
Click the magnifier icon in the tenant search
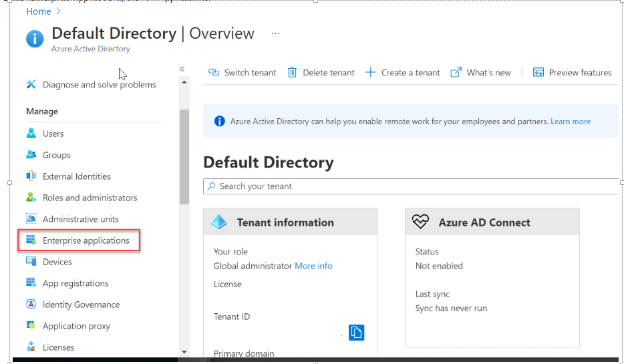click(211, 186)
